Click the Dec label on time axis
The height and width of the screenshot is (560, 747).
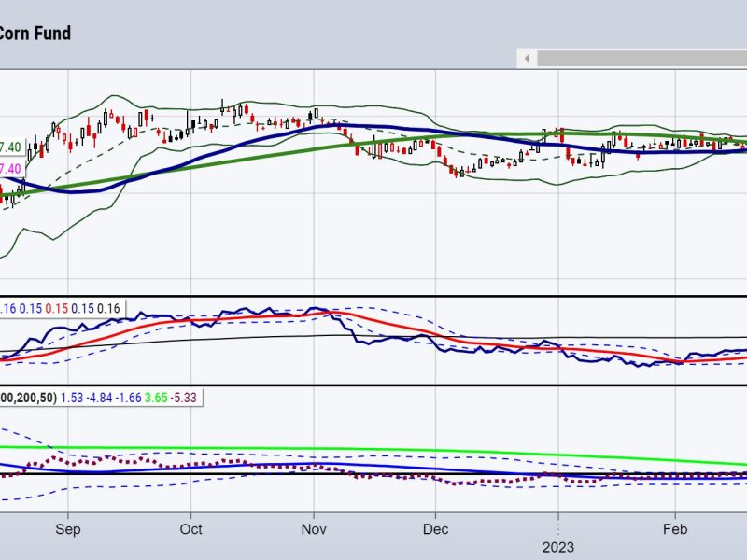435,528
